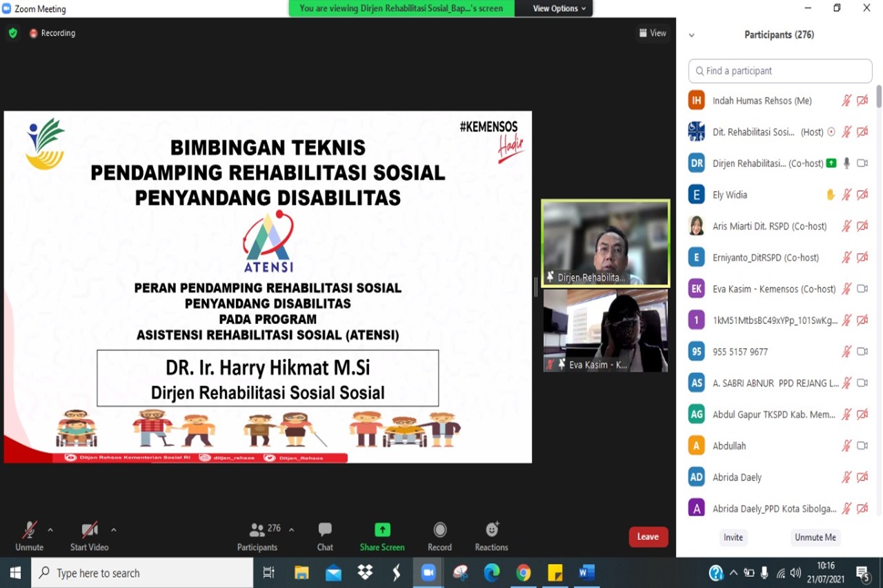Click Dirjen Rehabilitasi's green screen-sharing icon
The width and height of the screenshot is (883, 588).
[x=831, y=163]
